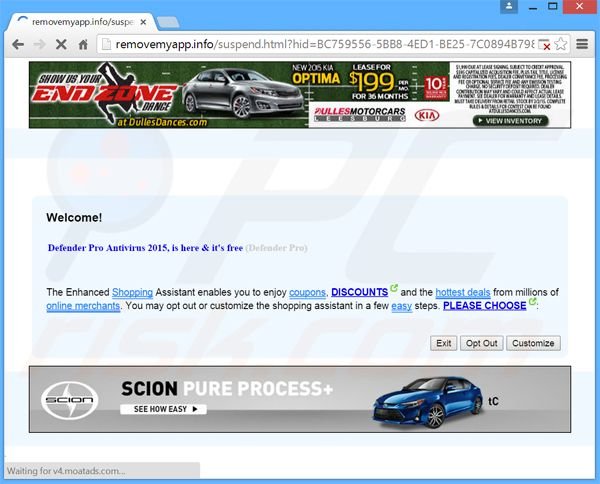
Task: Open the hottest deals link
Action: [463, 292]
